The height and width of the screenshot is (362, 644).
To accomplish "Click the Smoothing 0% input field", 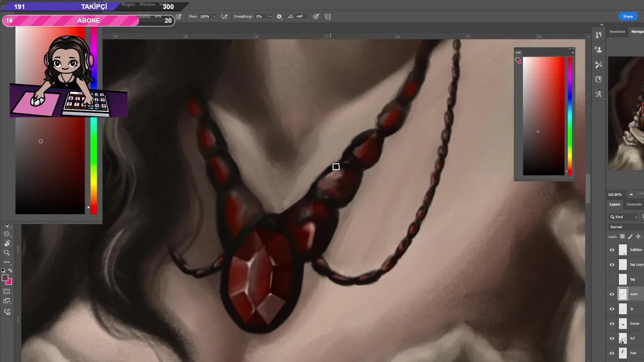I will pos(260,17).
